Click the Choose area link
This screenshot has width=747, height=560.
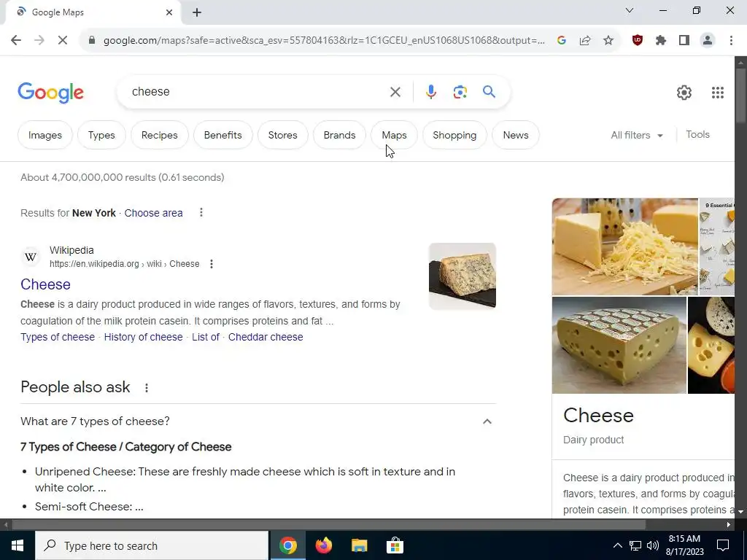[153, 213]
